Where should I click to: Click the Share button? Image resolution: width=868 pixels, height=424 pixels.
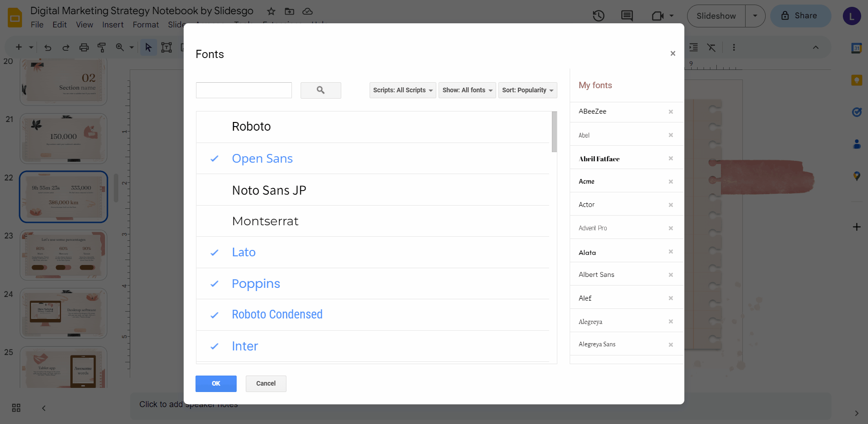(800, 16)
